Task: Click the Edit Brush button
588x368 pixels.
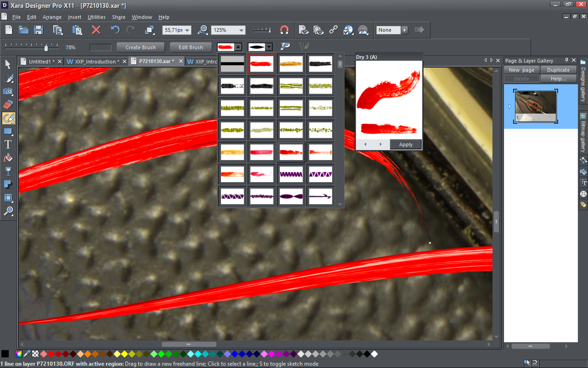Action: [x=191, y=47]
